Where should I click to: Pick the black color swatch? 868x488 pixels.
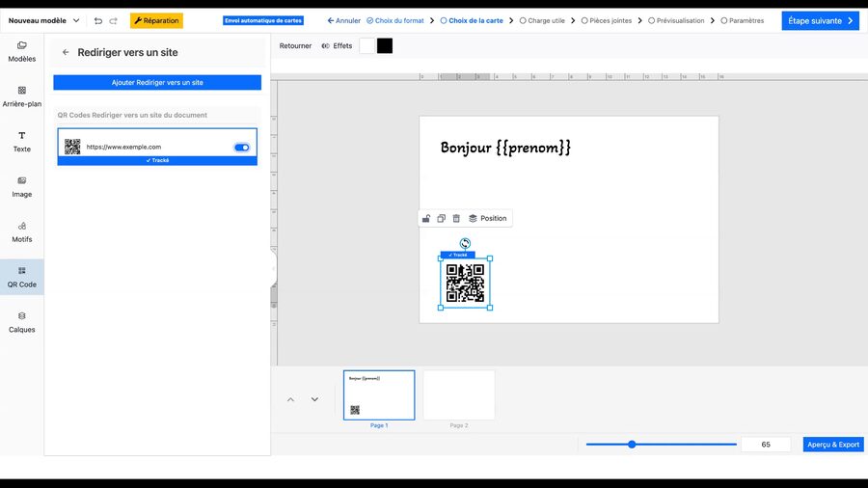coord(385,46)
